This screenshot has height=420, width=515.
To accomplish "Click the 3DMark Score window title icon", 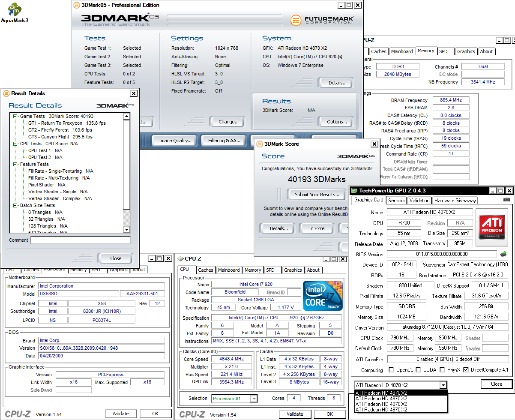I will click(x=260, y=144).
